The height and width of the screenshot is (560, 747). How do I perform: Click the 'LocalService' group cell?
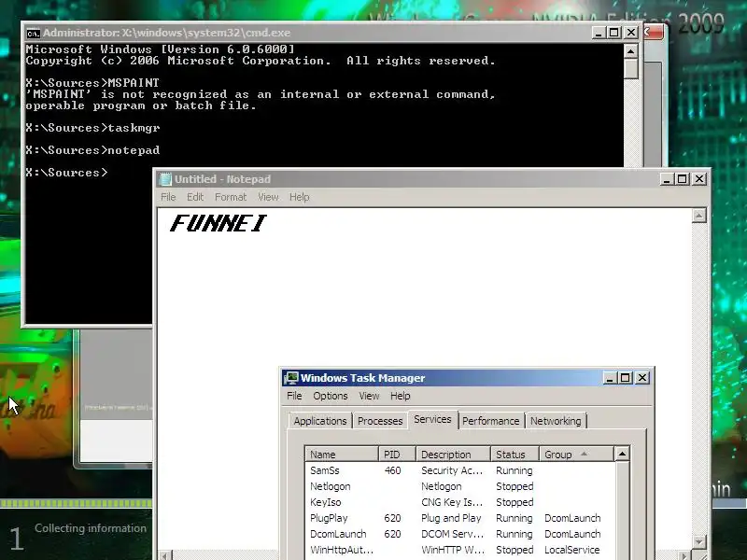571,550
